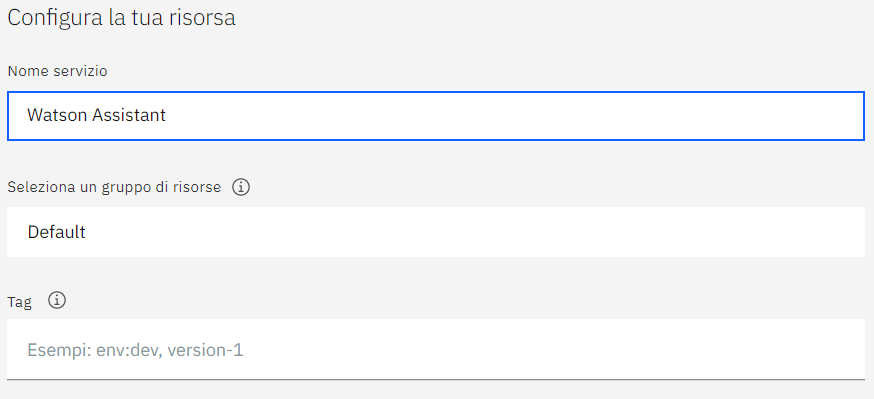Expand the resource group dropdown showing Default

(436, 232)
